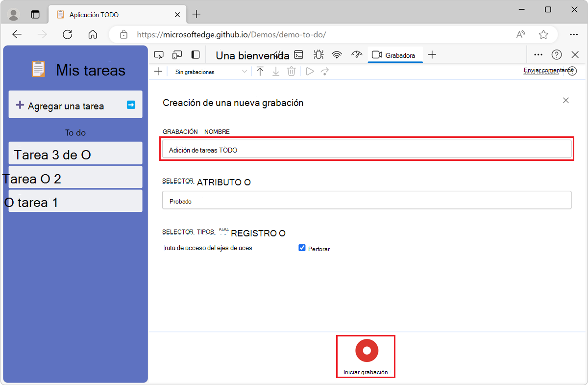Click Iniciar grabación record button
The width and height of the screenshot is (588, 385).
tap(366, 351)
